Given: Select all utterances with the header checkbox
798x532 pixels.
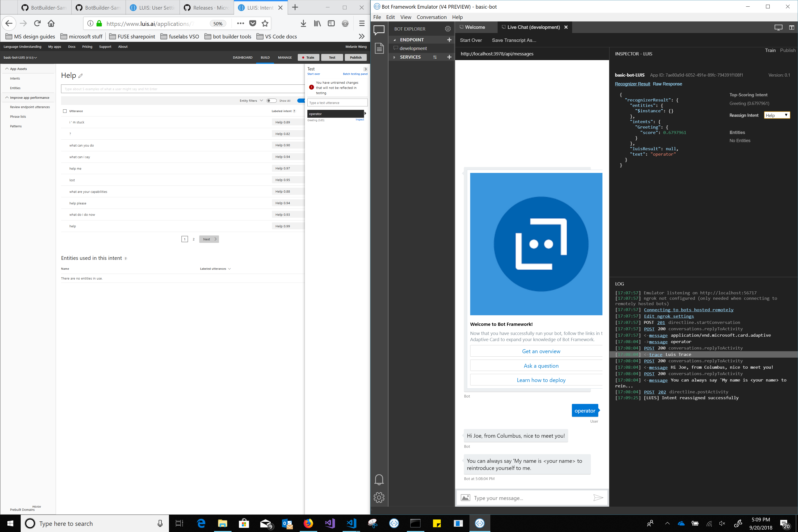Looking at the screenshot, I should [65, 111].
